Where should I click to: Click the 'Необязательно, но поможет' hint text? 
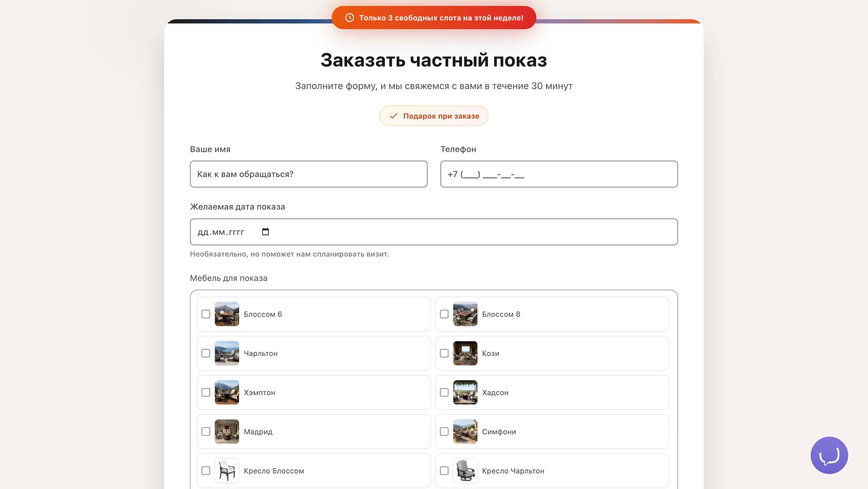coord(289,254)
